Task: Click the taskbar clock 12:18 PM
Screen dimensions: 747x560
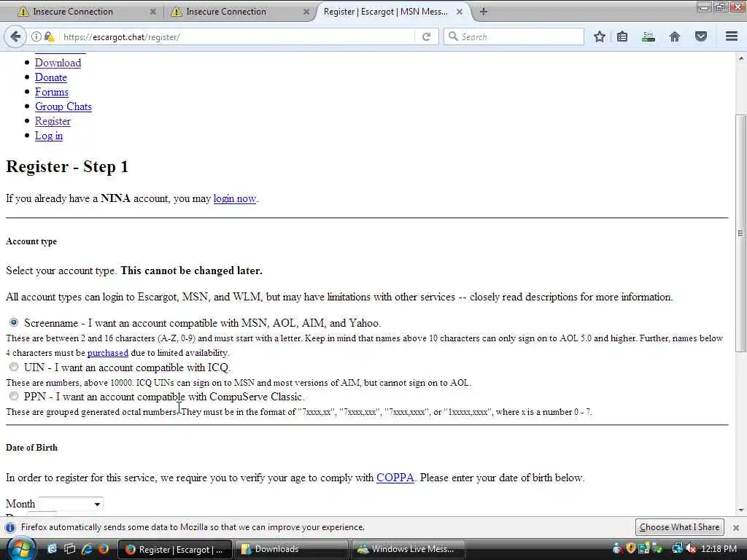Action: click(x=719, y=549)
